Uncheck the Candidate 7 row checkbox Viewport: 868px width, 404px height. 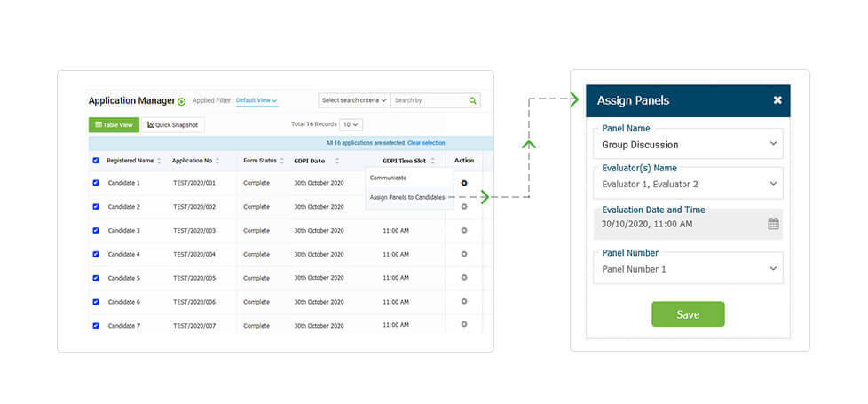(96, 326)
